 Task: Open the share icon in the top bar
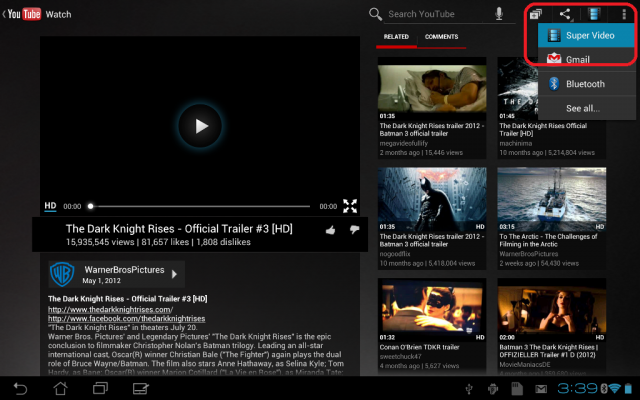(x=565, y=14)
